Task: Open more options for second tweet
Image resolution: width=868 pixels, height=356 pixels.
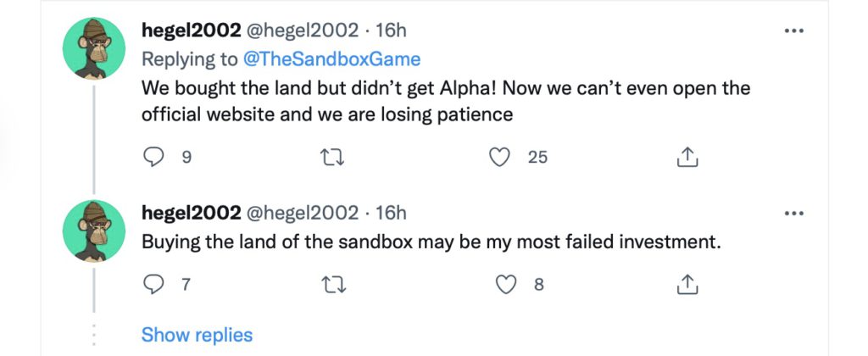Action: (x=793, y=213)
